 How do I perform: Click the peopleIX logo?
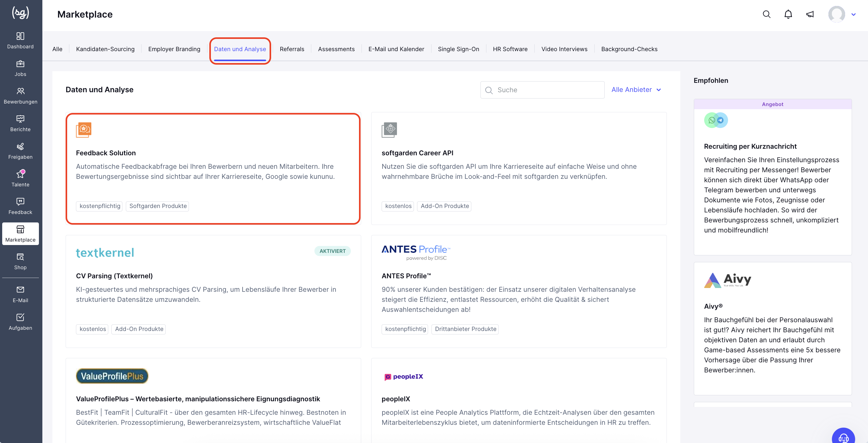(404, 376)
